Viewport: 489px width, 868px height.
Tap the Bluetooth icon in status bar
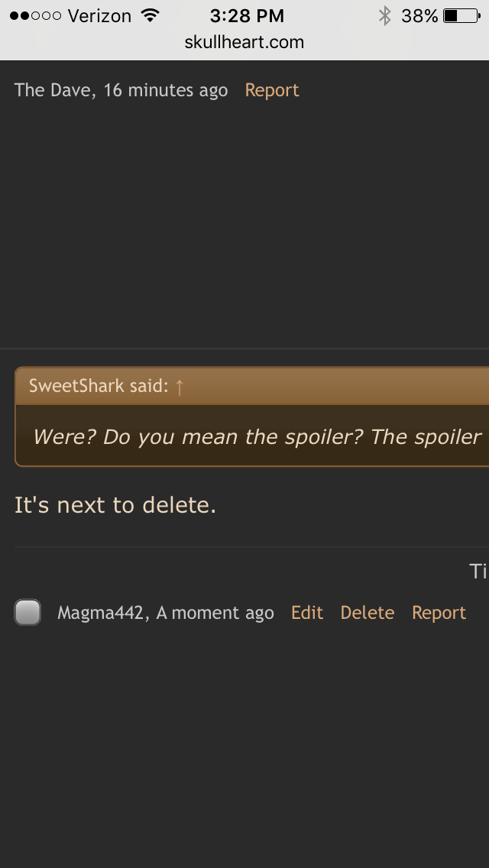pyautogui.click(x=385, y=15)
